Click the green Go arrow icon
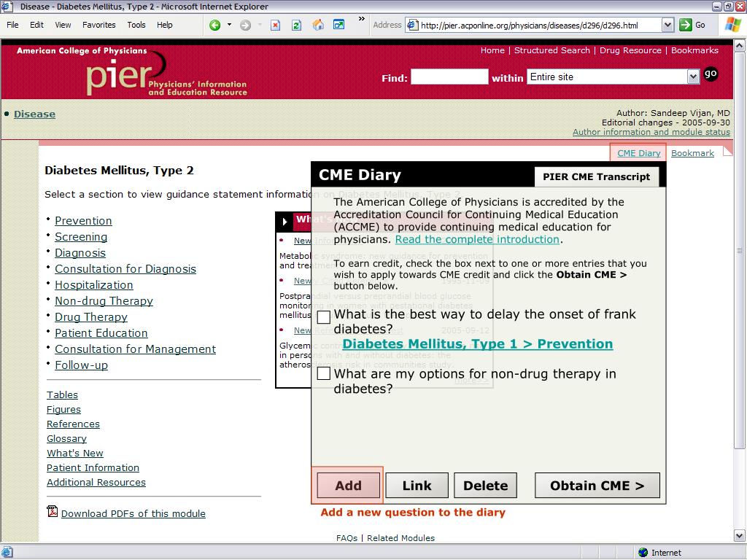Screen dimensions: 747x560 686,25
